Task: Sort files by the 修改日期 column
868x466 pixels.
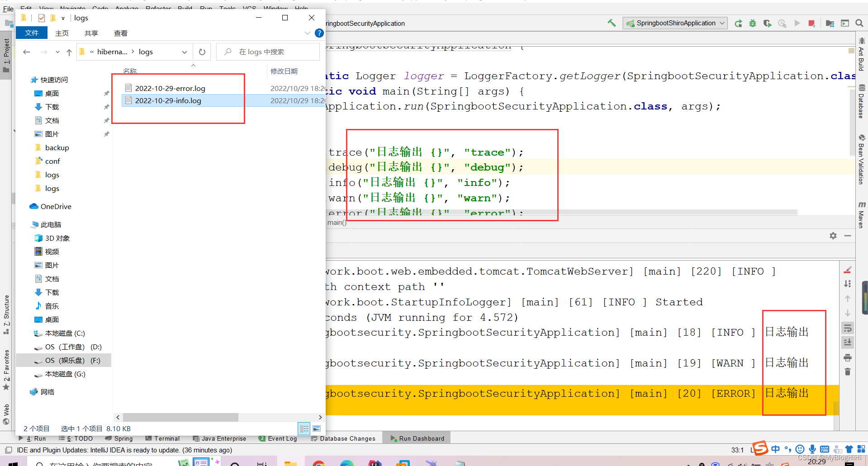Action: [284, 71]
